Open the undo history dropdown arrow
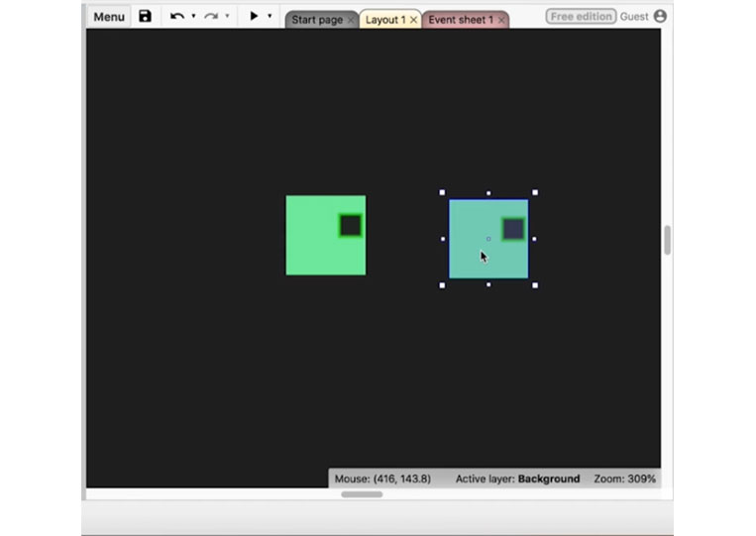Viewport: 756px width, 536px height. tap(193, 16)
